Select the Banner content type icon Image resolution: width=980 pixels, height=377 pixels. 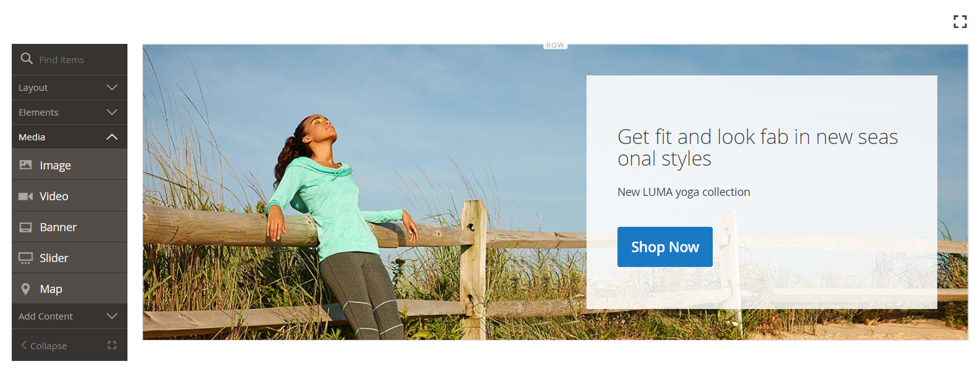tap(25, 227)
